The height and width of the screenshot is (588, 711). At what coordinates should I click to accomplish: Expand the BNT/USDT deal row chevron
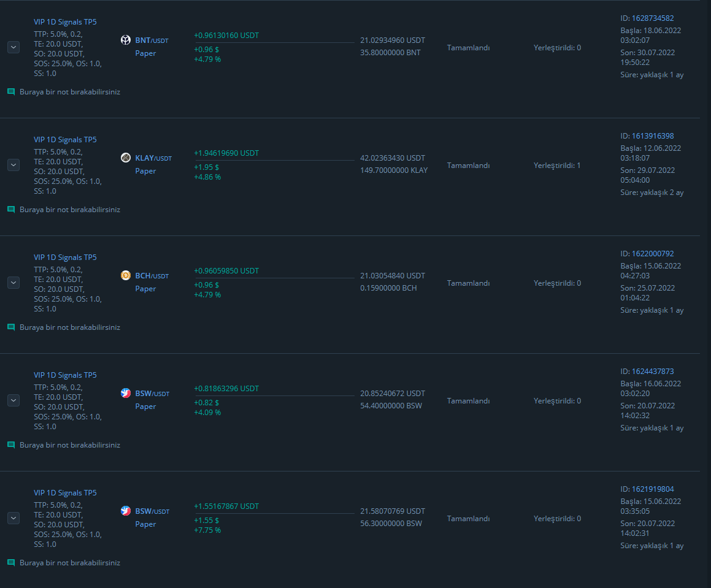13,47
